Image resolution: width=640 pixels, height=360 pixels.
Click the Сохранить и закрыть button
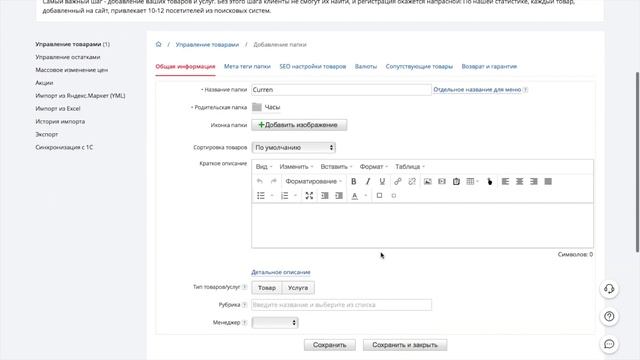[405, 345]
